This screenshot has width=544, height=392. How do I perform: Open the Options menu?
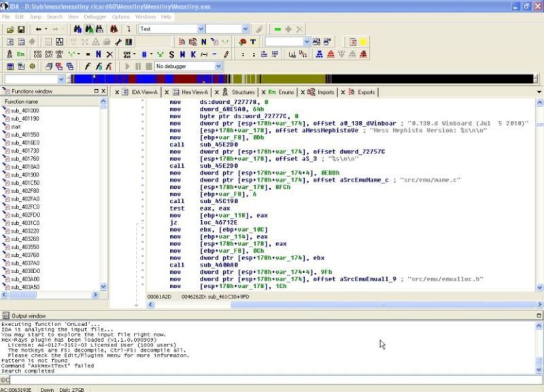click(x=121, y=16)
